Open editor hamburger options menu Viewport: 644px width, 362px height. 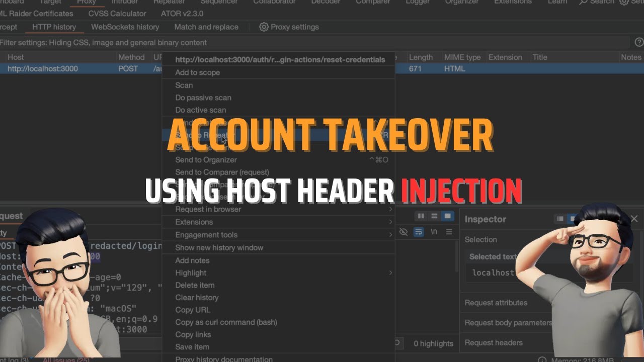(x=449, y=232)
